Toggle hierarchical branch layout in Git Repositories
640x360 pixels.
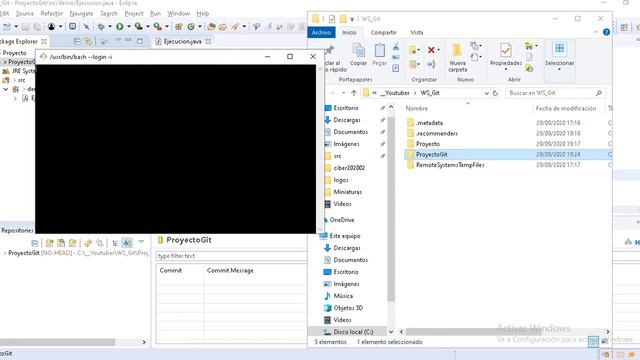(x=116, y=243)
